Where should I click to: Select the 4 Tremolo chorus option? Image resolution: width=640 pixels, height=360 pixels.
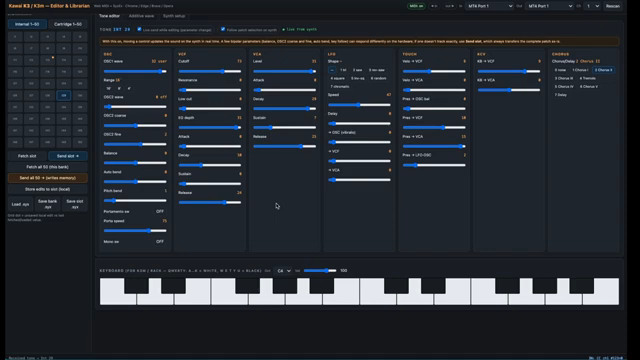588,78
